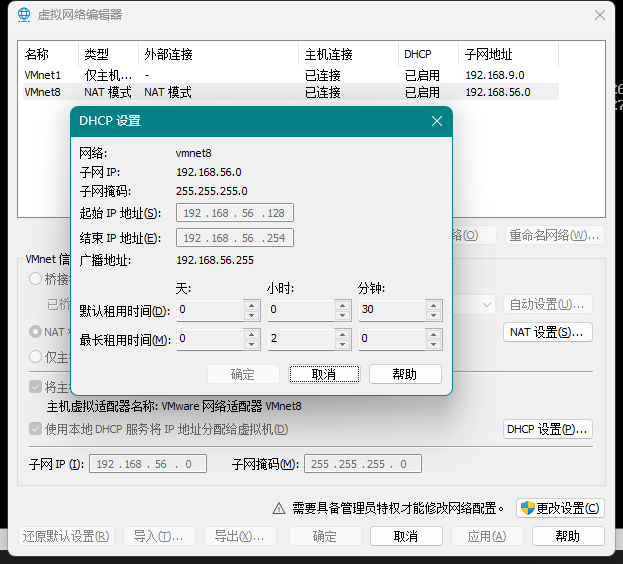623x564 pixels.
Task: Click the shield icon on 更改设置 button
Action: coord(528,508)
